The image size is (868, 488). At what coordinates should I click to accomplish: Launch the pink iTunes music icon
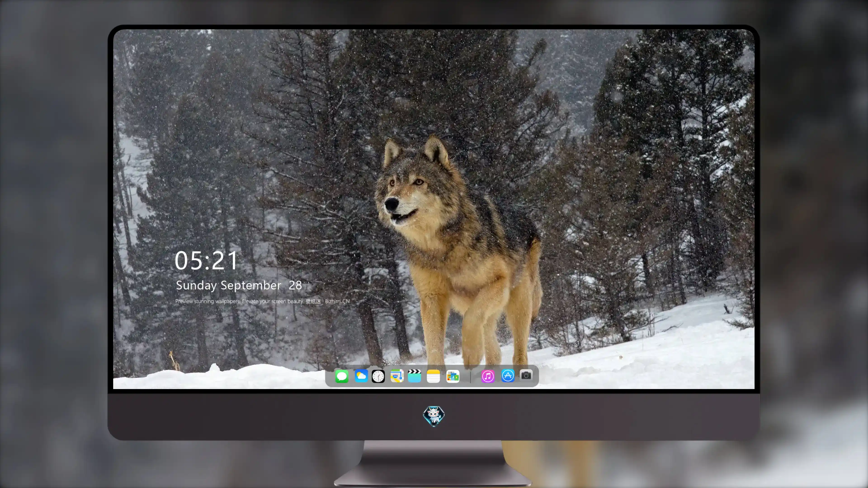pyautogui.click(x=488, y=376)
